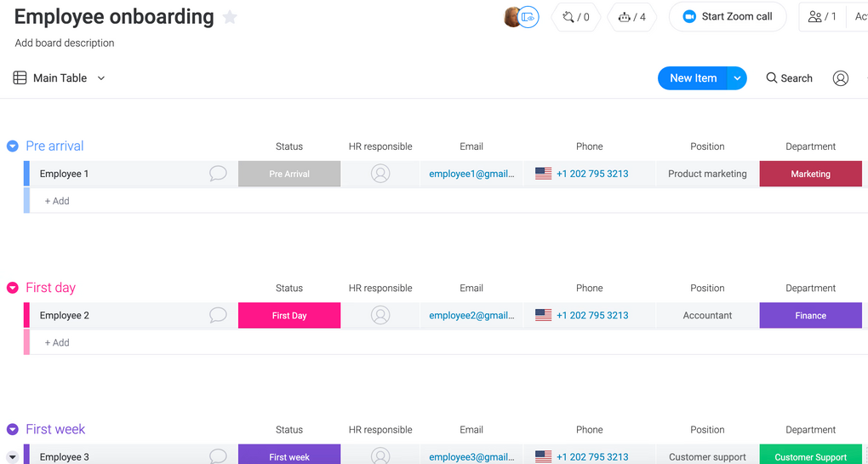The width and height of the screenshot is (868, 464).
Task: Open Search on the board
Action: coord(790,78)
